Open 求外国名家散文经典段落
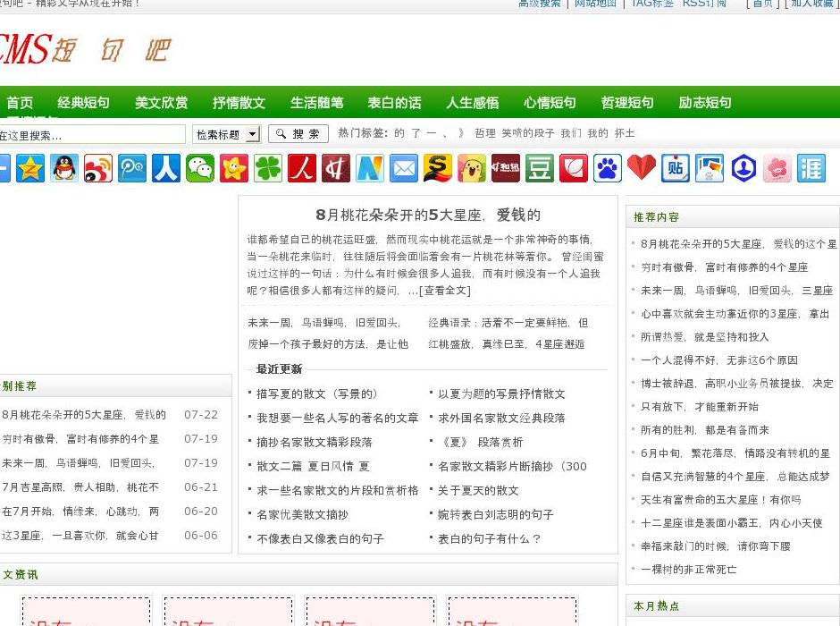 click(501, 418)
